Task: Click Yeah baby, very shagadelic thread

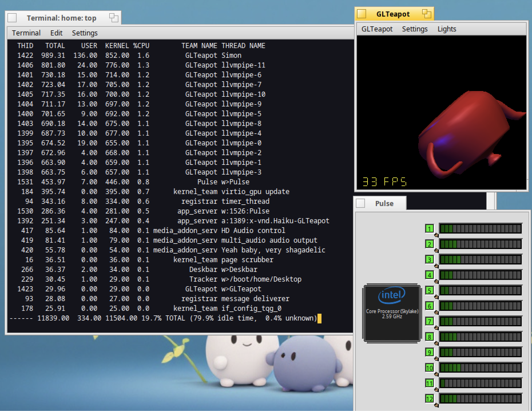Action: pyautogui.click(x=273, y=250)
